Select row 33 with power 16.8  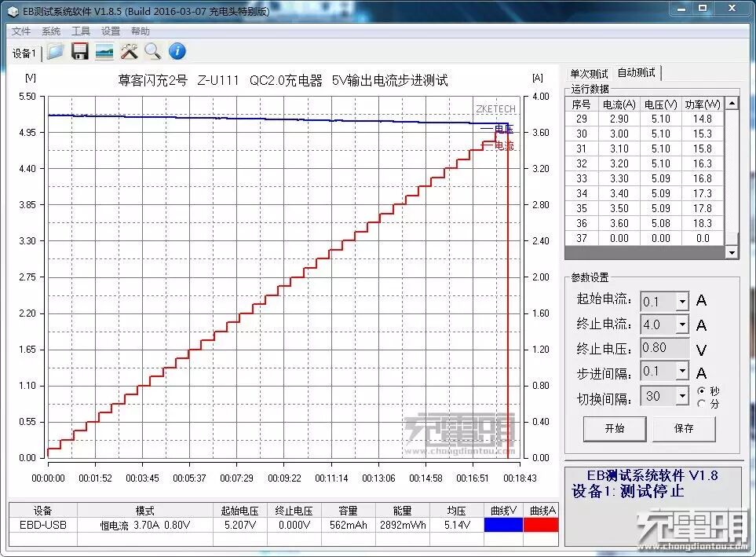pyautogui.click(x=645, y=178)
